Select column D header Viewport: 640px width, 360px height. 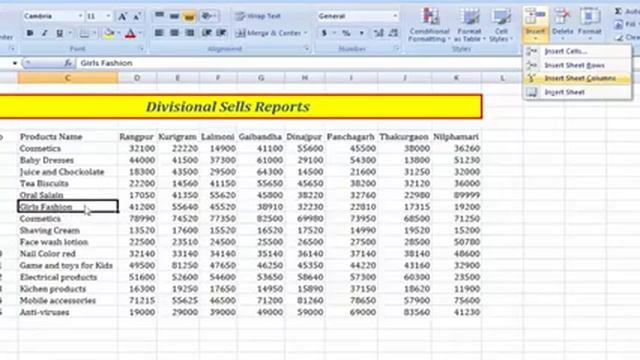[137, 78]
